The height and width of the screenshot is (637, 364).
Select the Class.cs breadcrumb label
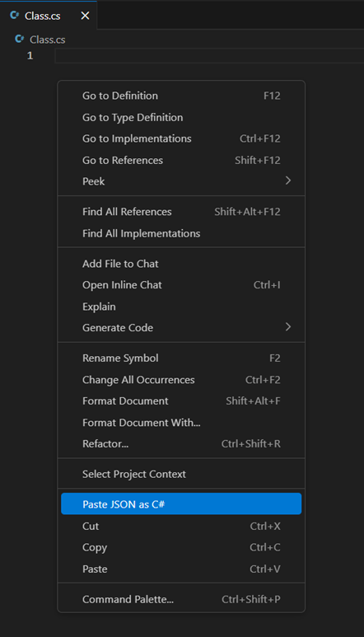(48, 40)
